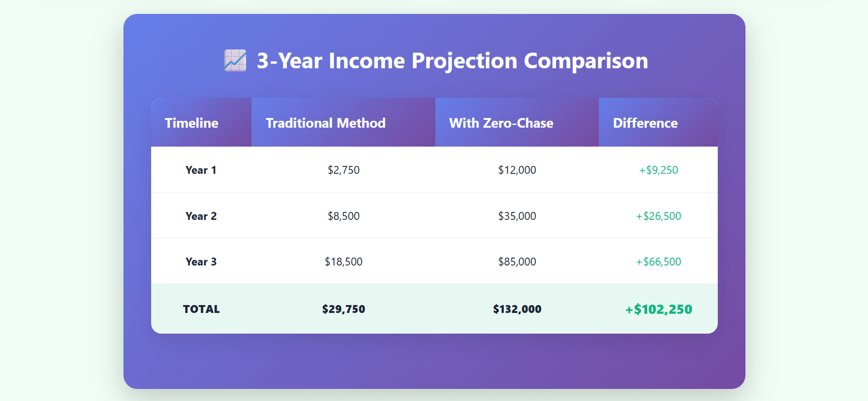Image resolution: width=868 pixels, height=401 pixels.
Task: Click the Year 2 row label
Action: [x=201, y=216]
